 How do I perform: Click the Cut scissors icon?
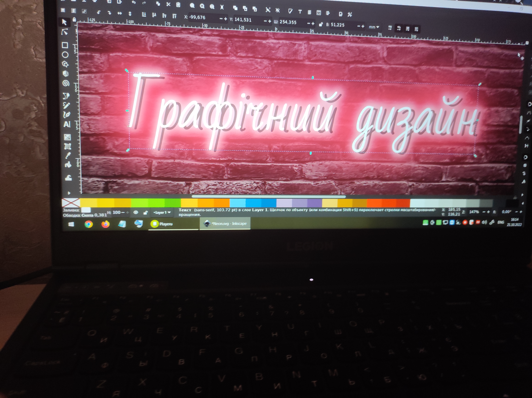[x=168, y=4]
